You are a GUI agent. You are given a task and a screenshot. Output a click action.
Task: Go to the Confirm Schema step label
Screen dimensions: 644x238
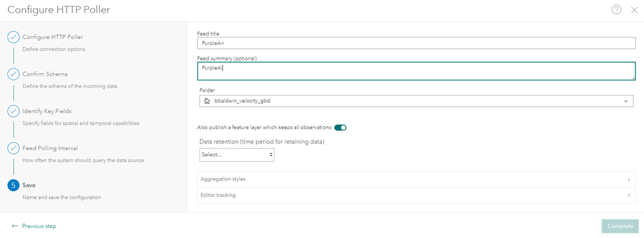45,74
